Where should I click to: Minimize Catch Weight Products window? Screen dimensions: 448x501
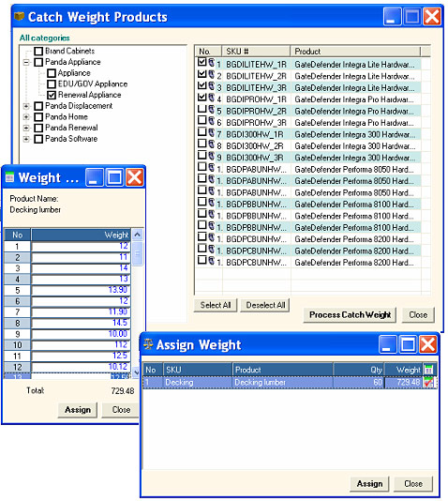tap(392, 16)
